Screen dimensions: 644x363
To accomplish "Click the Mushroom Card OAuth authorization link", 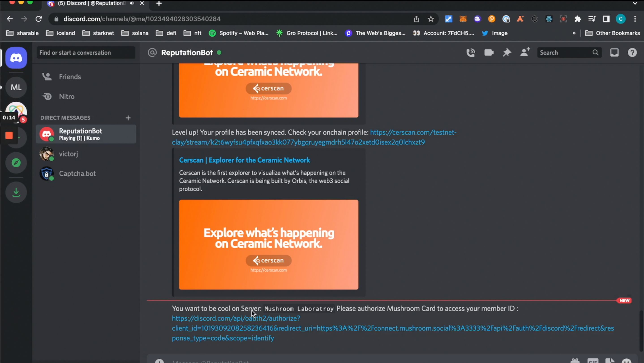I will point(235,318).
